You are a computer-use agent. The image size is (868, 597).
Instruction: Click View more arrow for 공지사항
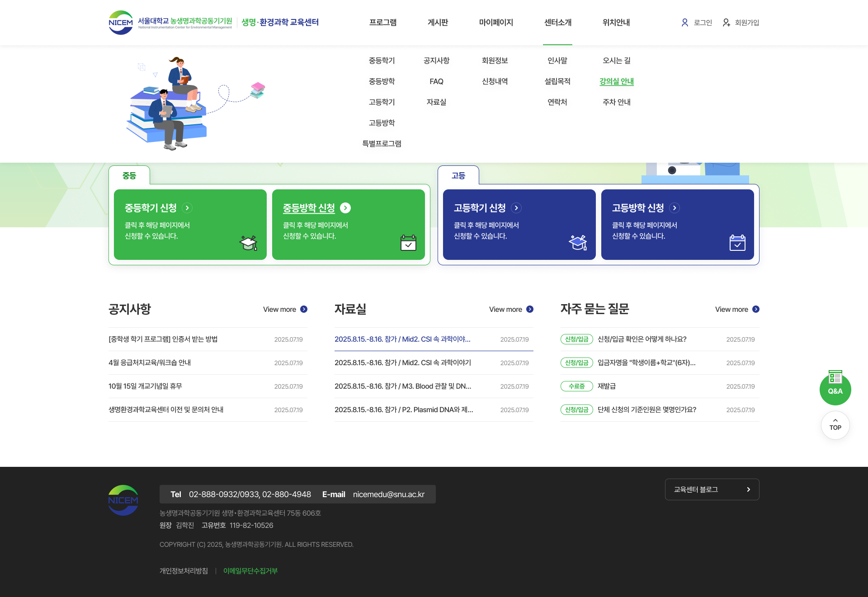tap(304, 309)
